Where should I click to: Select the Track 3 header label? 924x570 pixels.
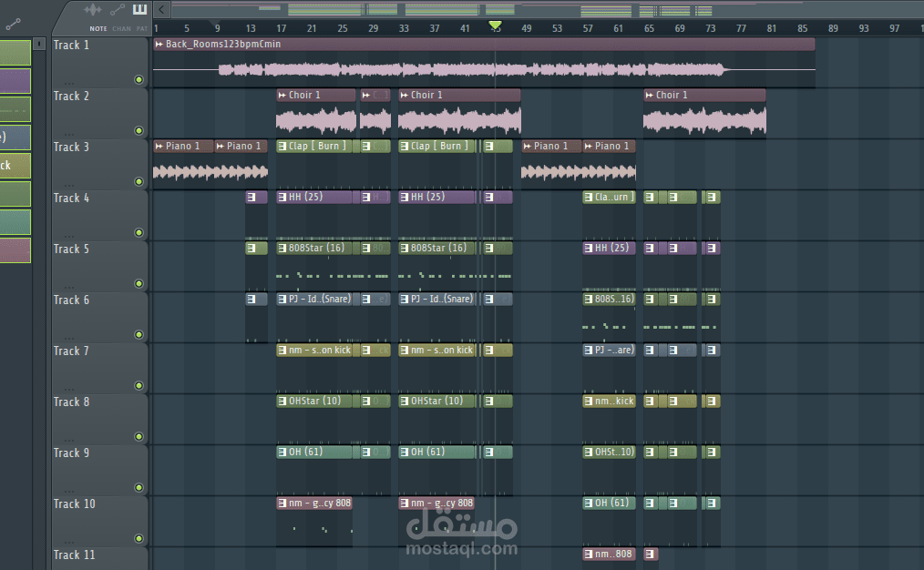click(x=71, y=147)
